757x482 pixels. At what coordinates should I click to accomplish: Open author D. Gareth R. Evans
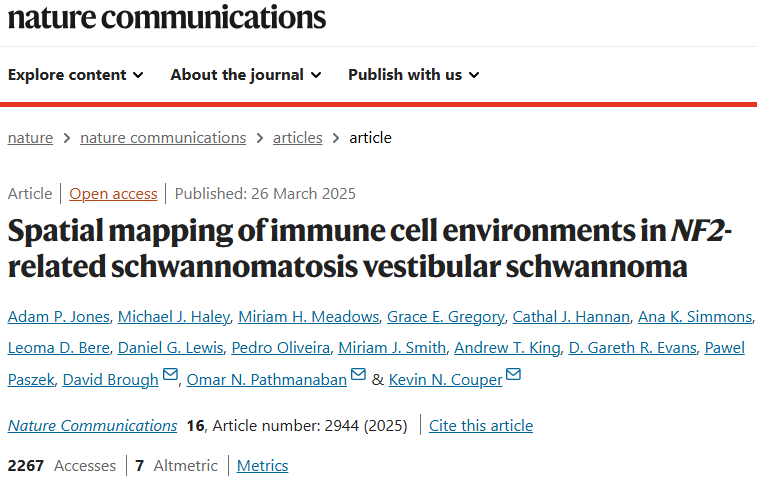click(632, 348)
